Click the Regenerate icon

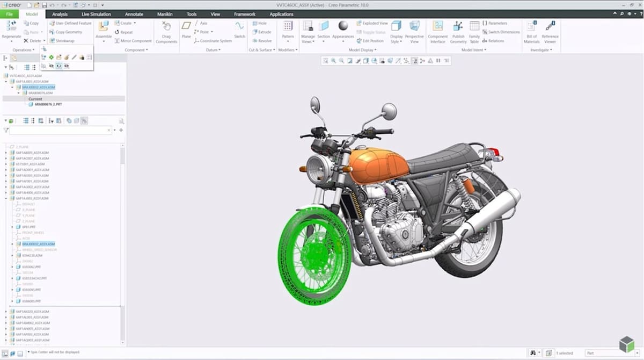11,27
